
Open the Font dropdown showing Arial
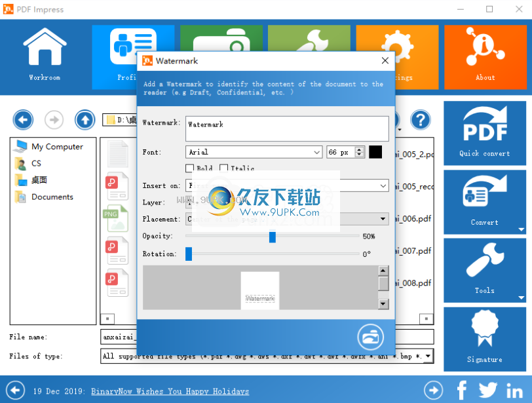pyautogui.click(x=254, y=152)
